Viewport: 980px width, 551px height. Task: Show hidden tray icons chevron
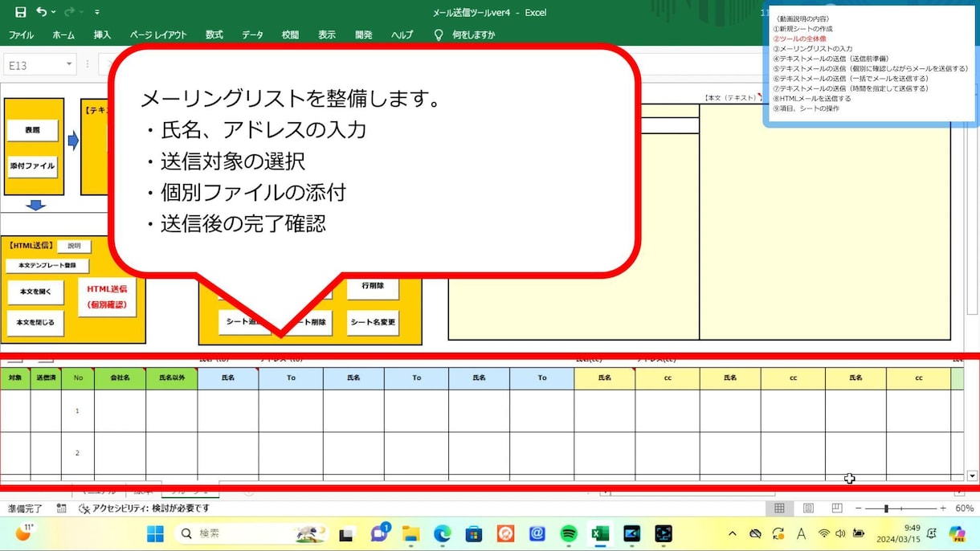732,534
